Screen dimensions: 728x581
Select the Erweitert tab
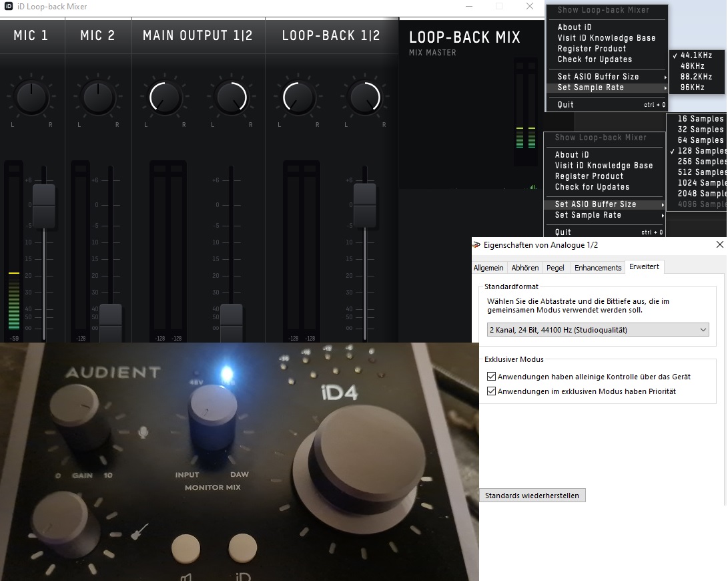645,267
